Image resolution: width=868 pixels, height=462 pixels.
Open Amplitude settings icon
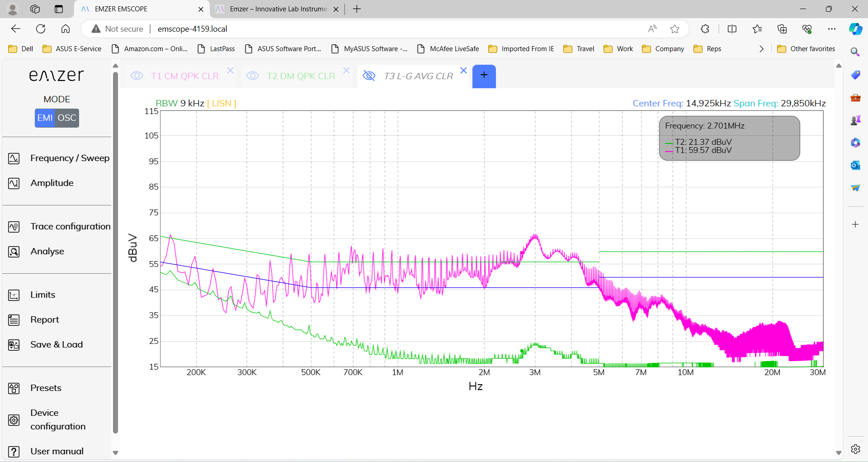(14, 183)
